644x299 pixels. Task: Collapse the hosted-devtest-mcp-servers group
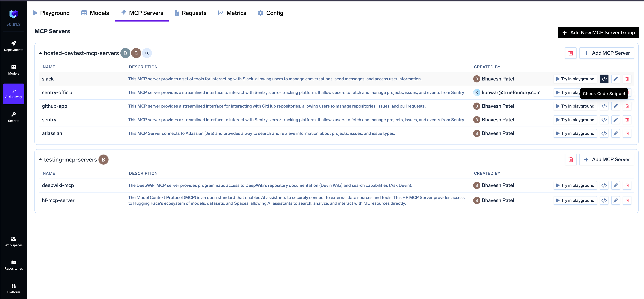pos(40,53)
